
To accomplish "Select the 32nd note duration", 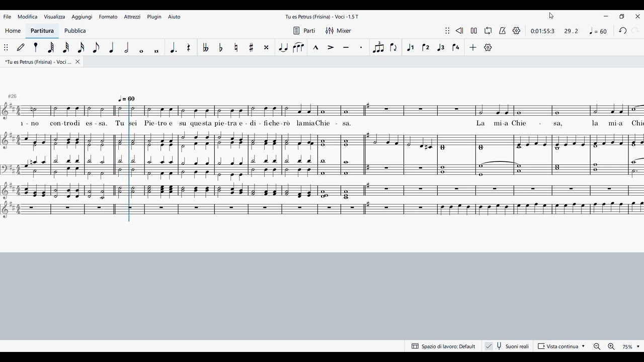I will coord(66,47).
